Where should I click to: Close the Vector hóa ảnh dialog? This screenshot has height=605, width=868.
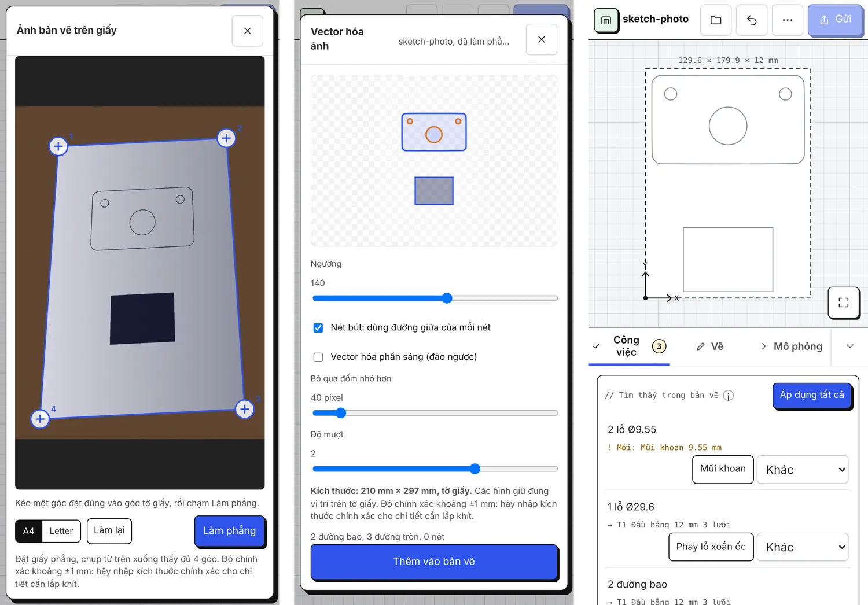pos(542,39)
